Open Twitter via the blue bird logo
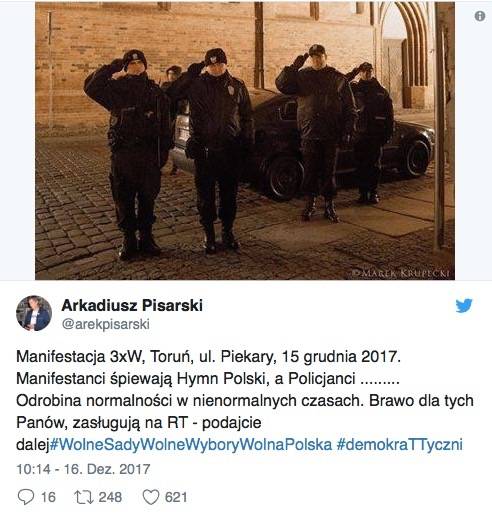The height and width of the screenshot is (520, 492). (464, 305)
